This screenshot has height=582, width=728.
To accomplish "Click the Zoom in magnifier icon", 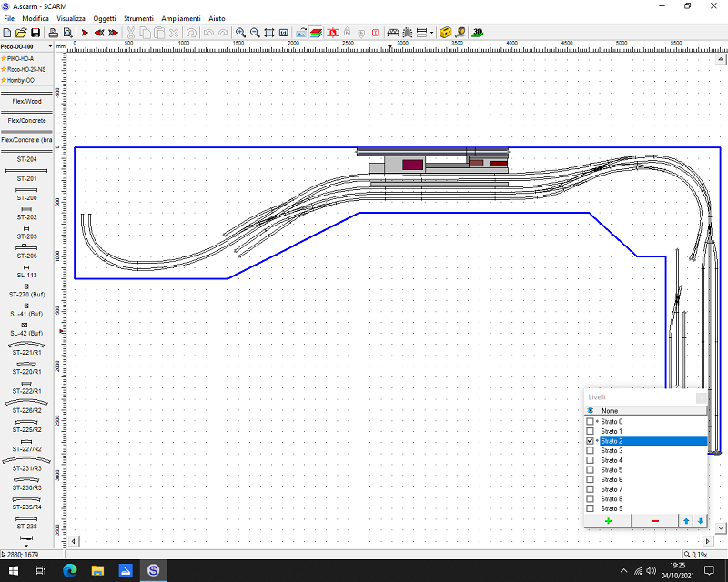I will [x=240, y=33].
